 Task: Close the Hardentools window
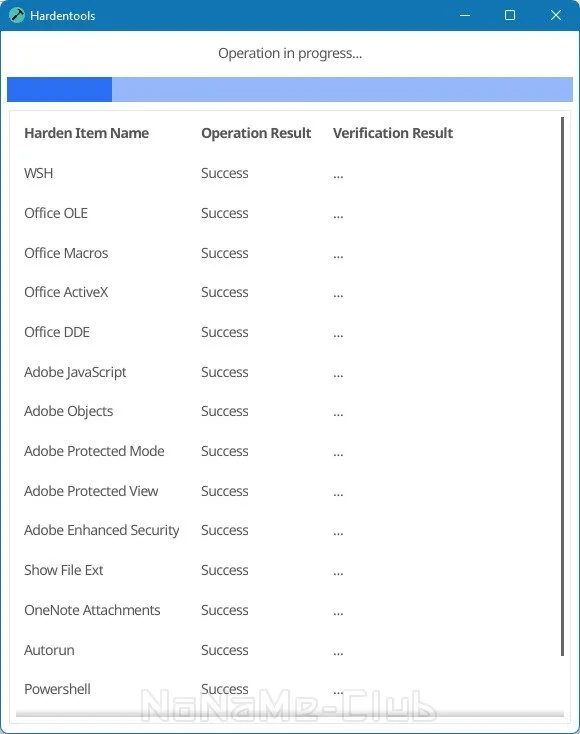(556, 15)
